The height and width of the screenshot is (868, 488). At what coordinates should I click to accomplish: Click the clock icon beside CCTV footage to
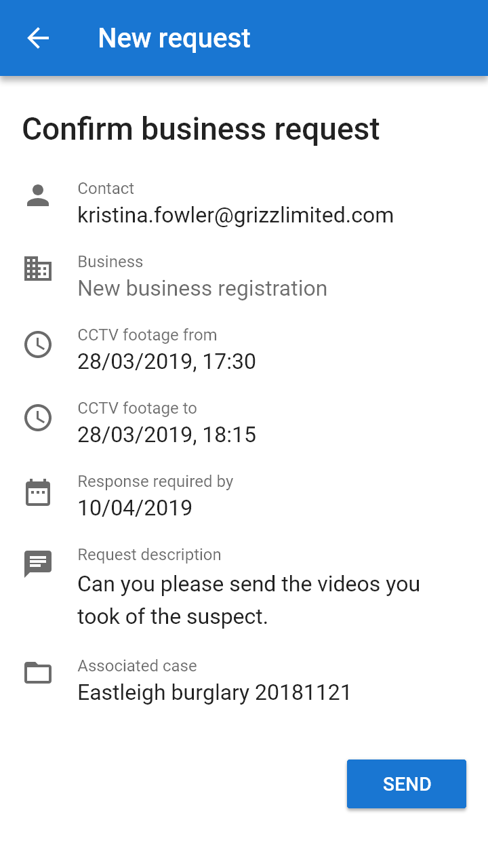(x=38, y=418)
